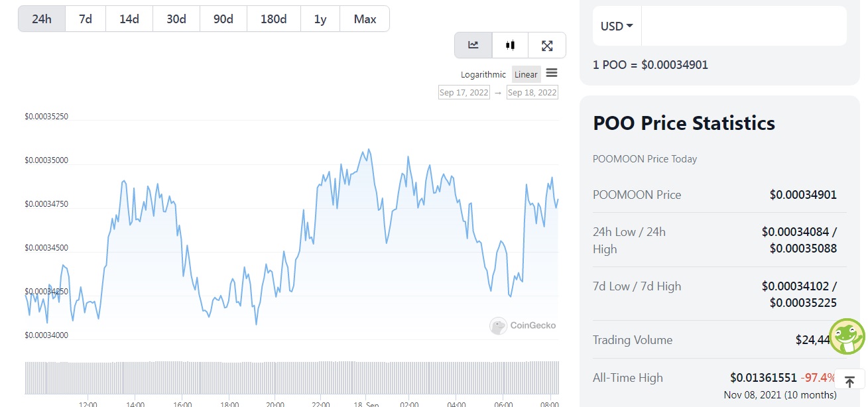
Task: Click the green gecko mascot icon
Action: pyautogui.click(x=847, y=336)
